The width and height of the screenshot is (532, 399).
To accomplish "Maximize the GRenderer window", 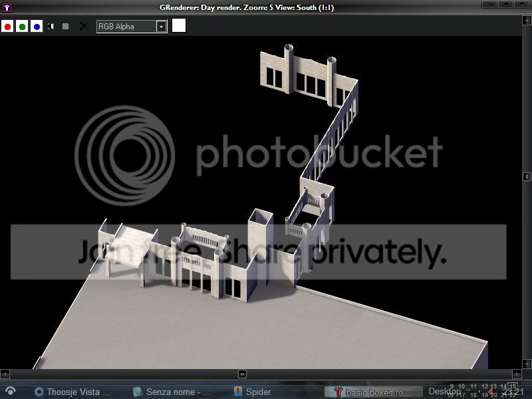I will (505, 5).
